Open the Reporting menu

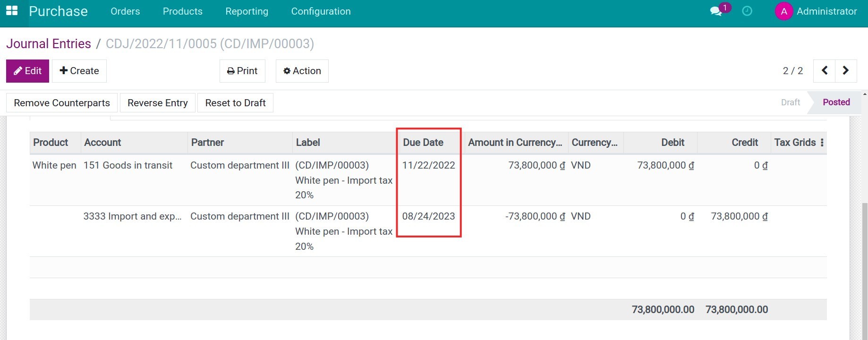coord(247,11)
